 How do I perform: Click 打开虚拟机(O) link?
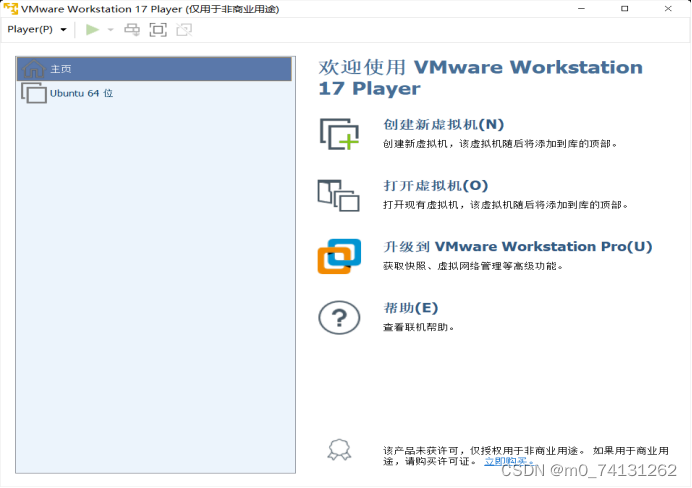tap(436, 185)
